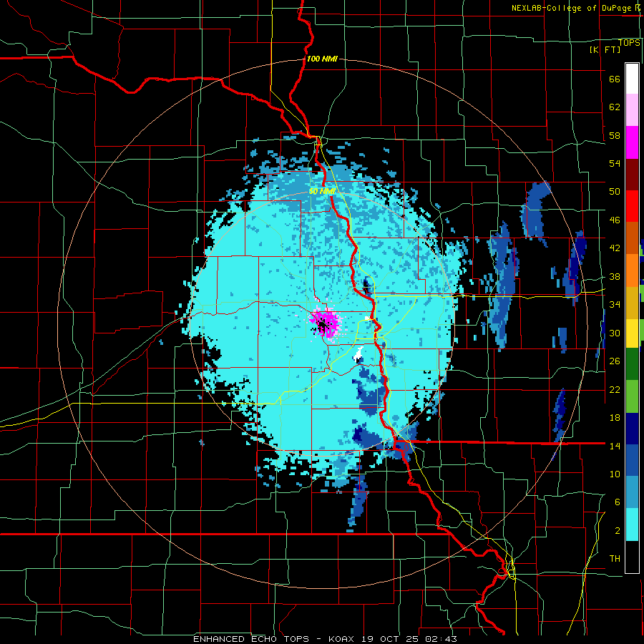Click the white swatch in the legend
The height and width of the screenshot is (644, 644).
pyautogui.click(x=632, y=79)
